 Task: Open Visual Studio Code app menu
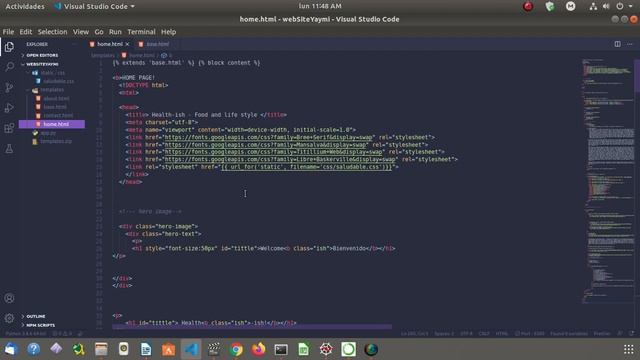tap(95, 7)
